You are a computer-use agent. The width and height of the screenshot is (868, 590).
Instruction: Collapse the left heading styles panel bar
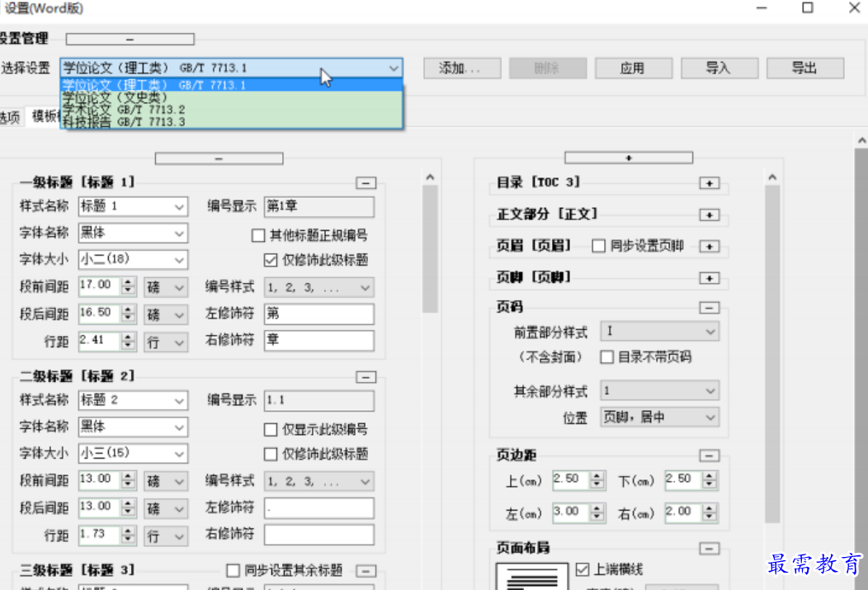[219, 158]
